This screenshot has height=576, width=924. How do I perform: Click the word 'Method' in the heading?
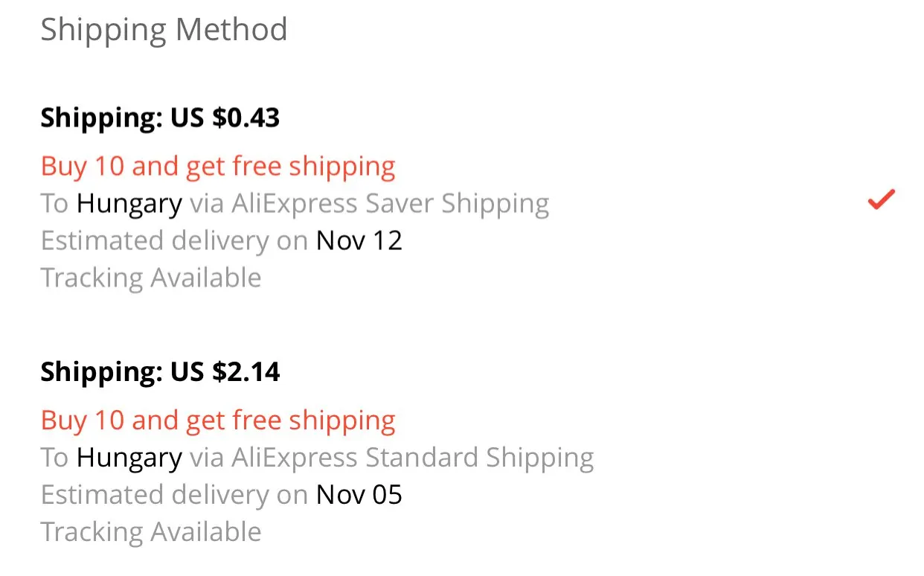pyautogui.click(x=231, y=30)
